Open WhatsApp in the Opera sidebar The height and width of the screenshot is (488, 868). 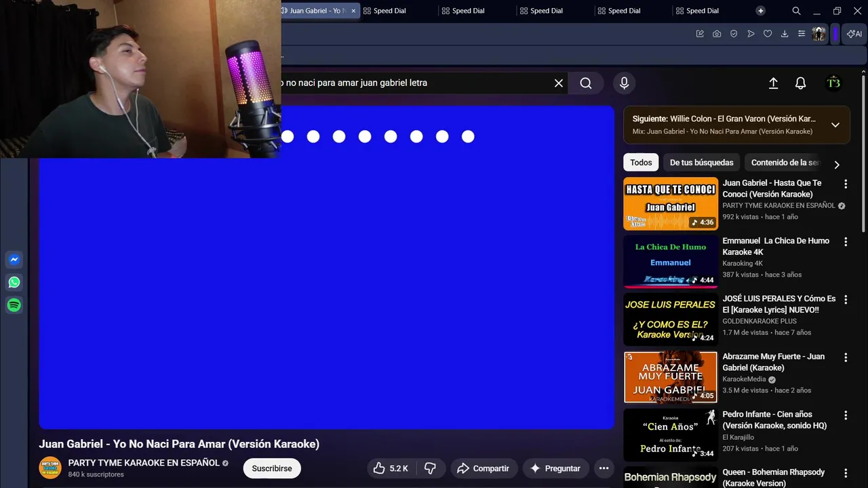(x=14, y=283)
